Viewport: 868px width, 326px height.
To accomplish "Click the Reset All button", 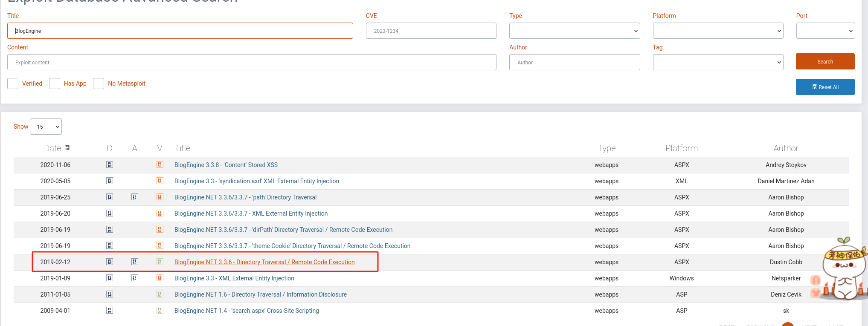I will point(825,87).
